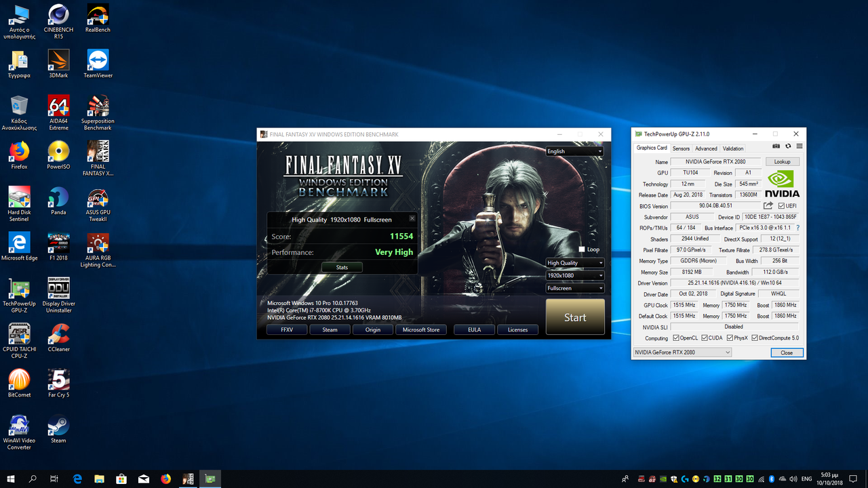Click the Stats button
868x488 pixels.
[342, 267]
